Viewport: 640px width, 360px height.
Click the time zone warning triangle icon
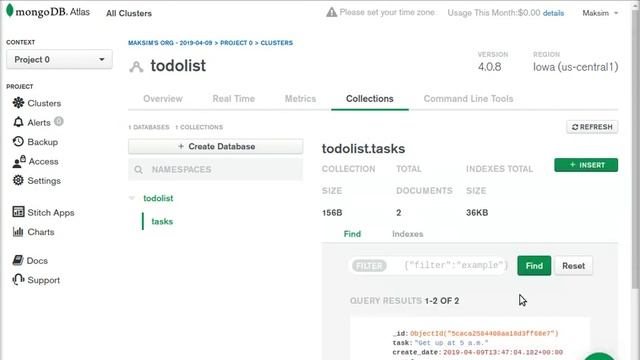click(331, 13)
